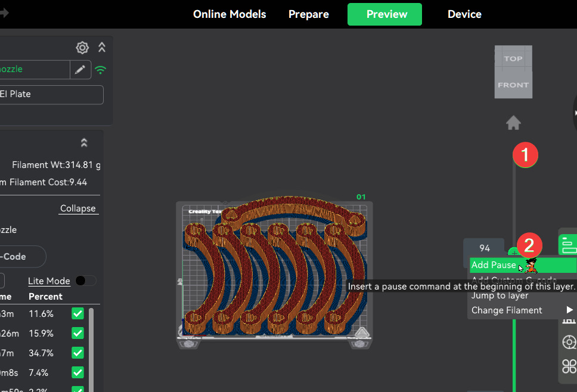Screen dimensions: 577x392
Task: Click the green layer view icon in right toolbar
Action: [568, 244]
